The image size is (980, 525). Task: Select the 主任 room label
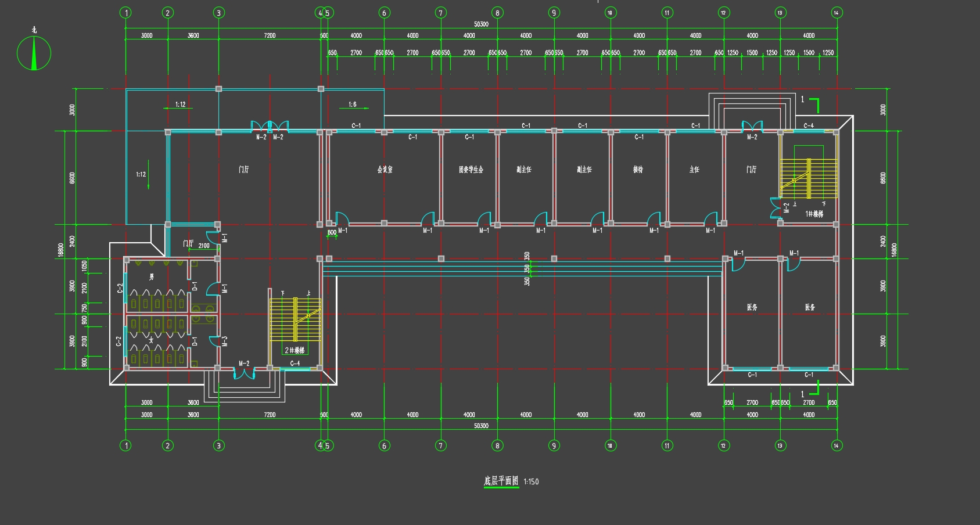pos(694,170)
